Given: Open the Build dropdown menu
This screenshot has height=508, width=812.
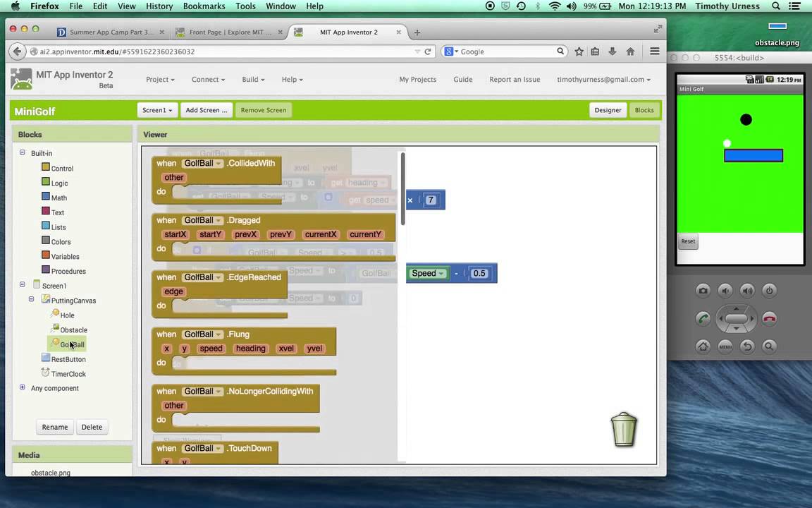Looking at the screenshot, I should [253, 79].
